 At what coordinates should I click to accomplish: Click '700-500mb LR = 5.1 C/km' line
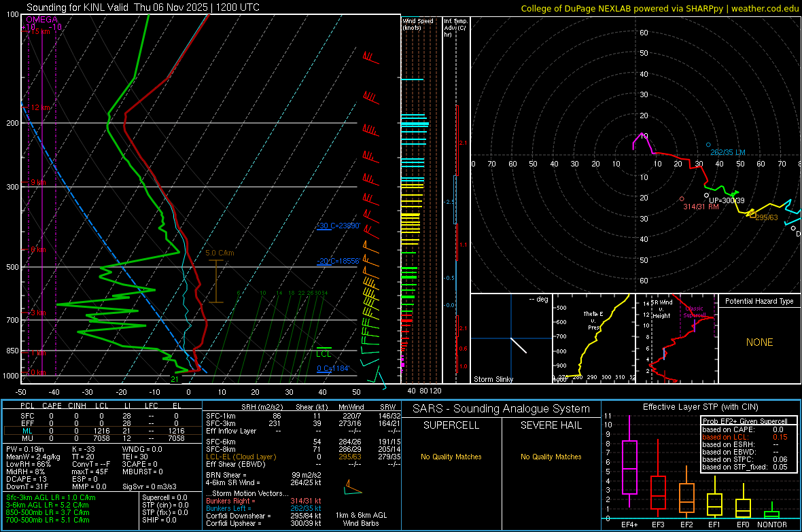(x=48, y=520)
